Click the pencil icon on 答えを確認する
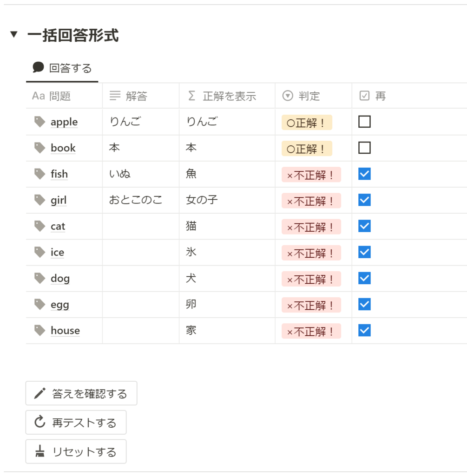The height and width of the screenshot is (476, 467). click(40, 394)
